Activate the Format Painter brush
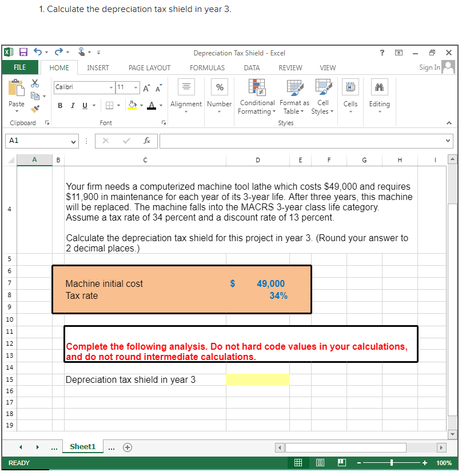The width and height of the screenshot is (462, 476). click(x=35, y=109)
